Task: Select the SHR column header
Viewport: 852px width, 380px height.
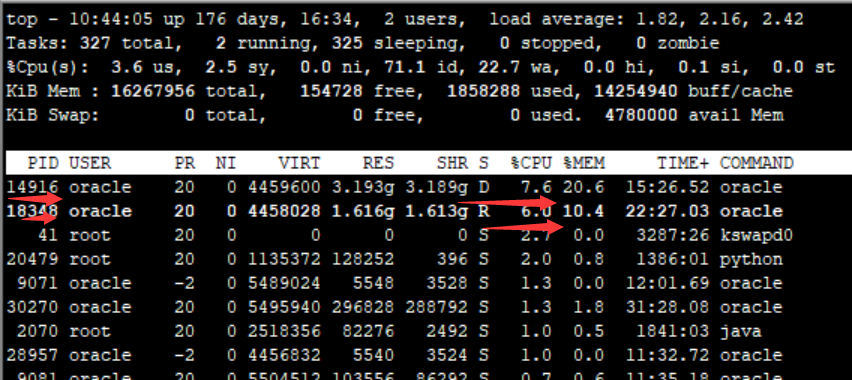Action: (452, 163)
